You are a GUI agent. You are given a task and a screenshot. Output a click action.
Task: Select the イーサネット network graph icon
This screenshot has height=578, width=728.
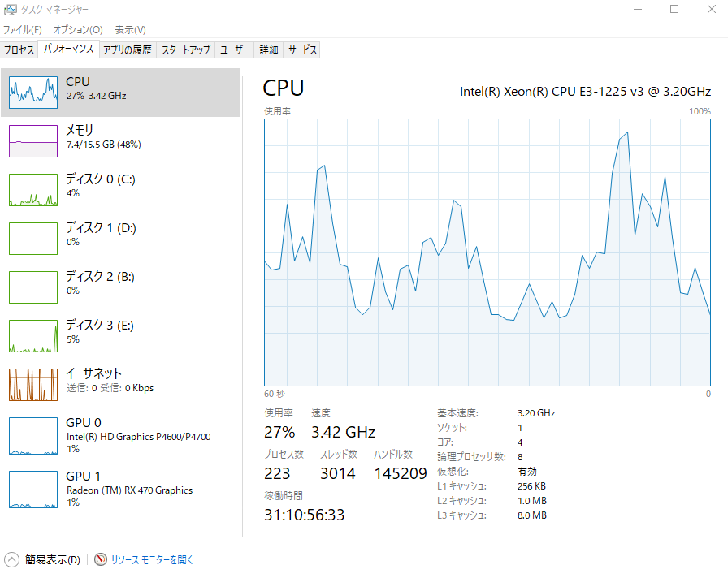33,385
